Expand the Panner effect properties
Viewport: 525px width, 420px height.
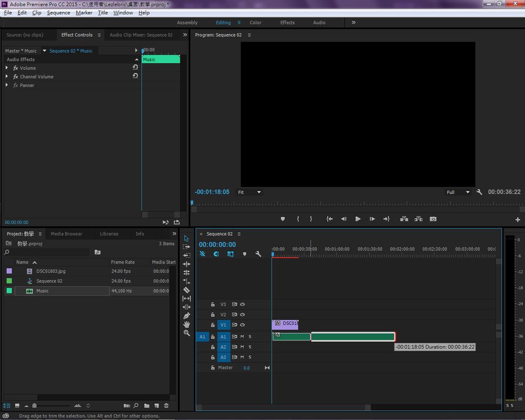[7, 85]
